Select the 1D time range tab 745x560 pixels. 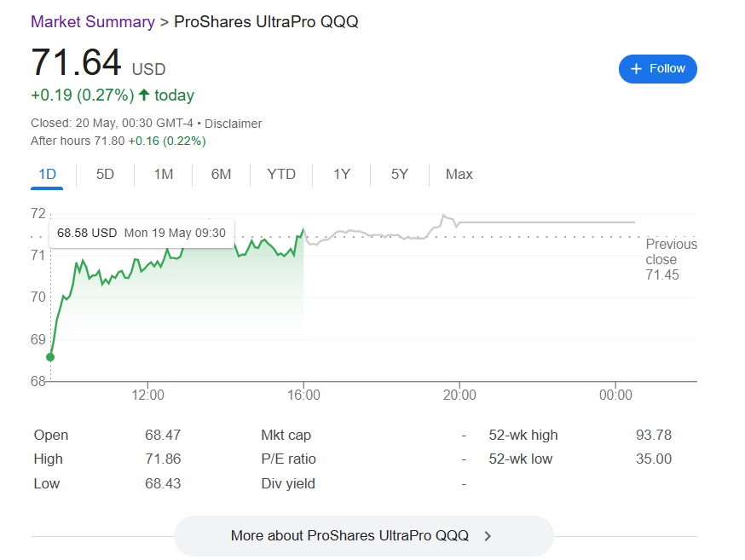tap(47, 175)
